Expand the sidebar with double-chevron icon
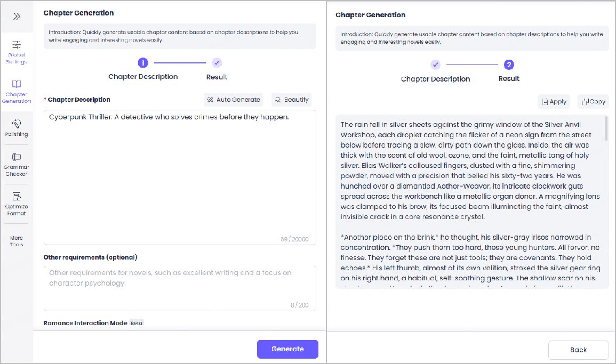This screenshot has height=364, width=616. coord(17,16)
